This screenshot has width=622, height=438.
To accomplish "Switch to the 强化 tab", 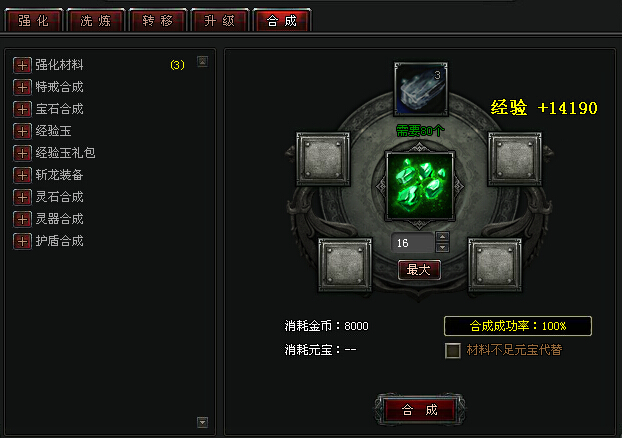I will pos(33,20).
